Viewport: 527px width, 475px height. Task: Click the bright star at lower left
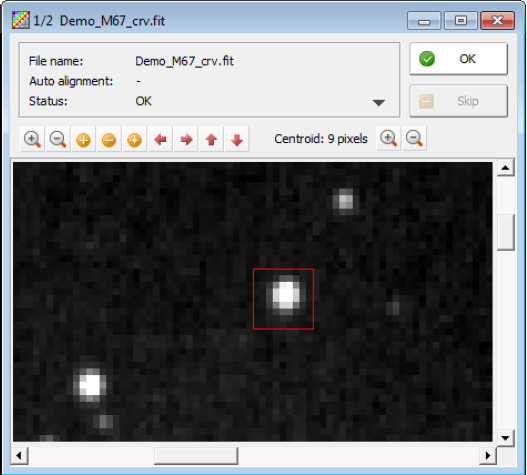pyautogui.click(x=90, y=384)
